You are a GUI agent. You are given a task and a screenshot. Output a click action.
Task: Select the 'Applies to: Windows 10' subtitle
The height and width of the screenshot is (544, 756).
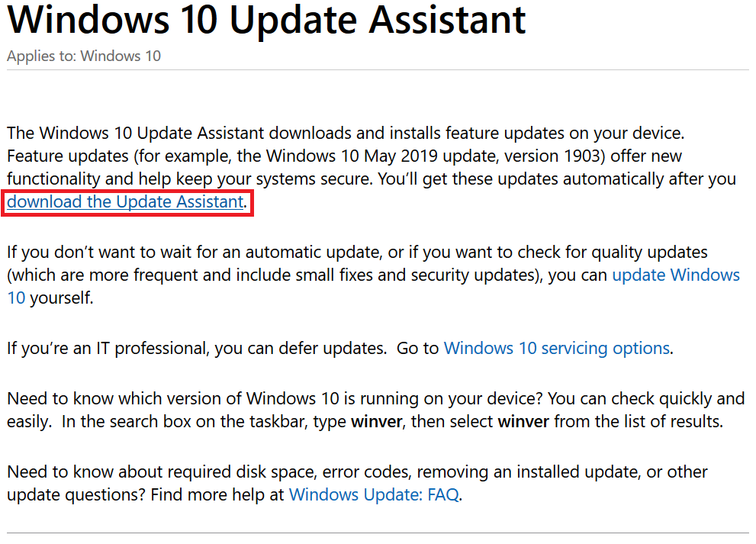[83, 56]
